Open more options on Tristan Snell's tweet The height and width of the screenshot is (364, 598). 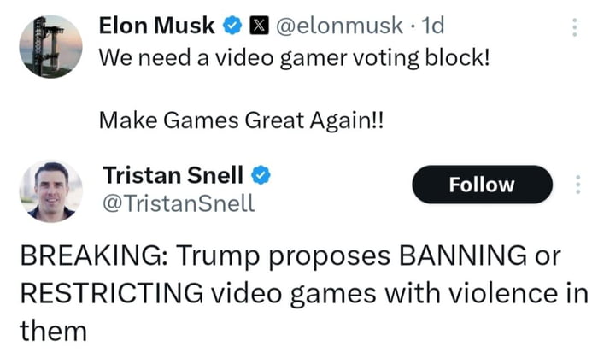[x=577, y=185]
